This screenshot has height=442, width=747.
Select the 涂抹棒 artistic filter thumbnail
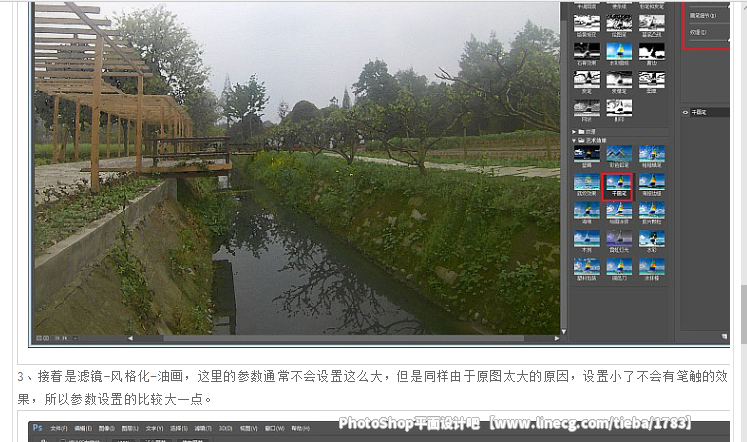(x=651, y=266)
